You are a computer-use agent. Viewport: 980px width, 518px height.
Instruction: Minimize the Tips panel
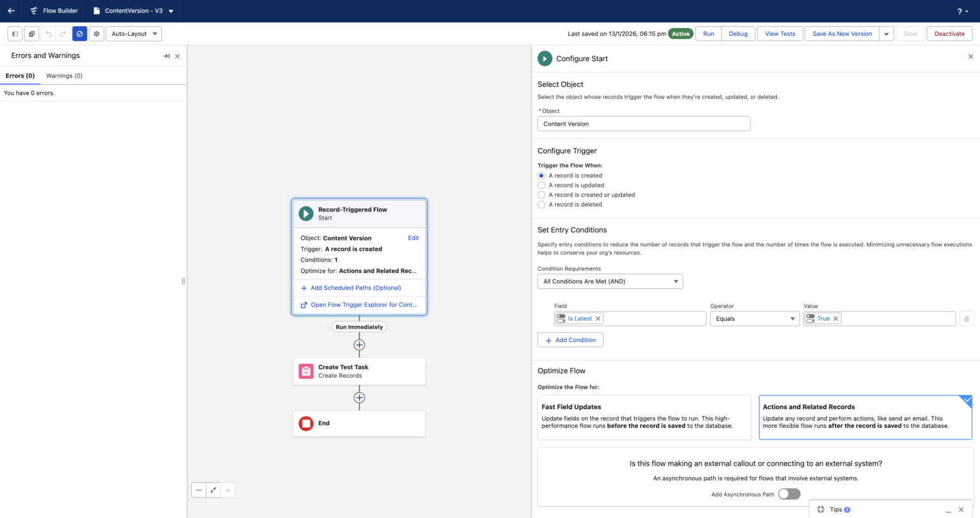949,510
